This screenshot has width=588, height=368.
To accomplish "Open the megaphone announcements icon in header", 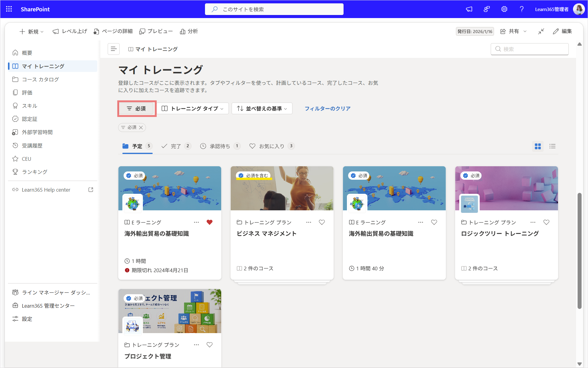I will pos(469,9).
